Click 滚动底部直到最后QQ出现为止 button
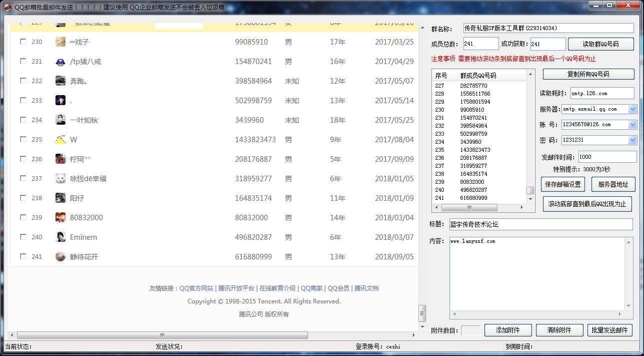The image size is (644, 356). pos(587,204)
